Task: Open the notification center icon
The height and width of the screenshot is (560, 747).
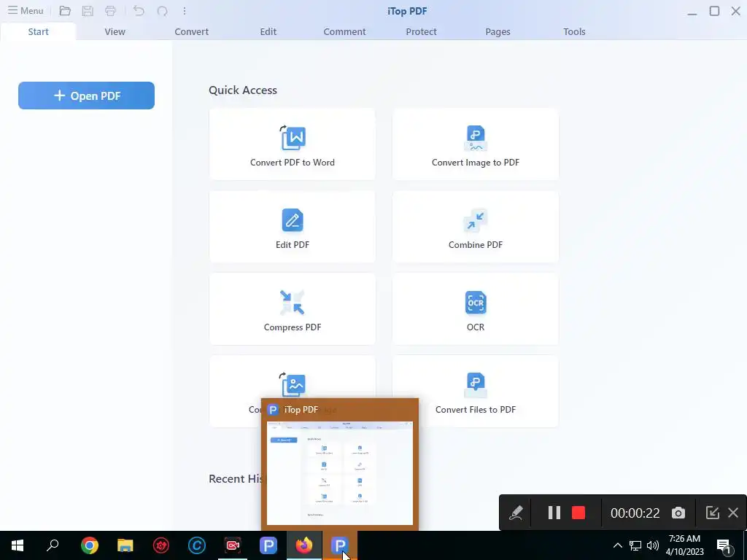Action: pyautogui.click(x=724, y=545)
